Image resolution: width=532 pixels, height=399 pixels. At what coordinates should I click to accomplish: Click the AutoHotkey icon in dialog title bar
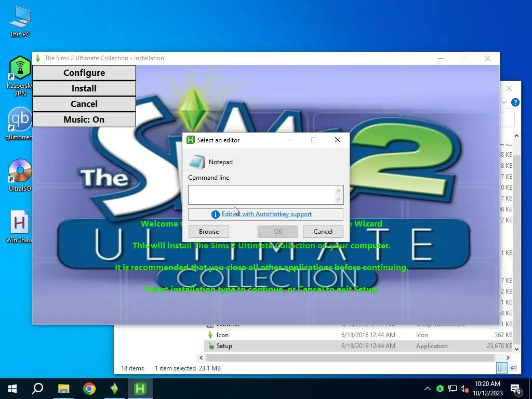191,140
